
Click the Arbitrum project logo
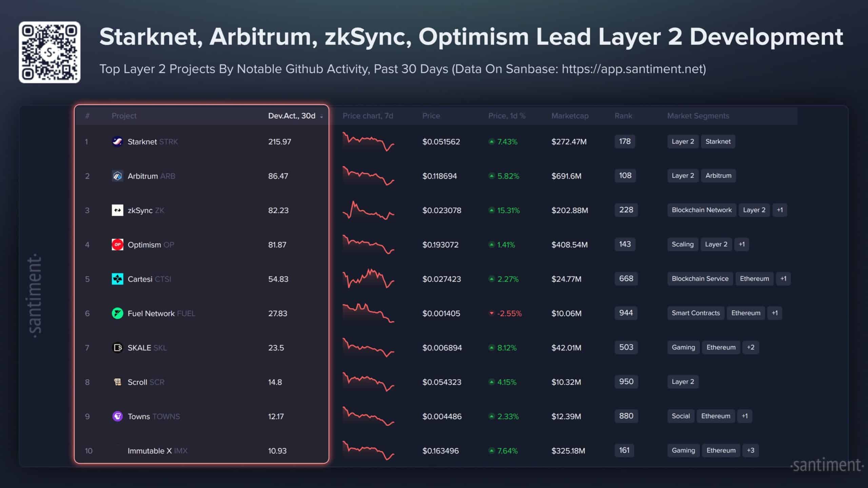point(118,176)
